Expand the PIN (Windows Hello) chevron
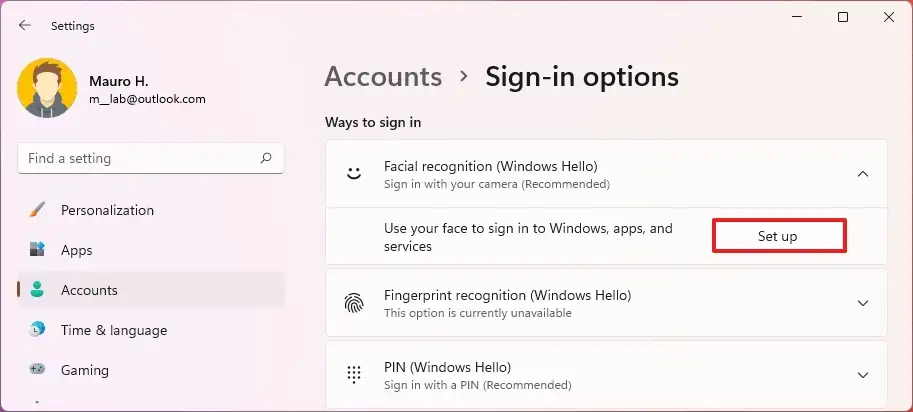913x412 pixels. [863, 375]
